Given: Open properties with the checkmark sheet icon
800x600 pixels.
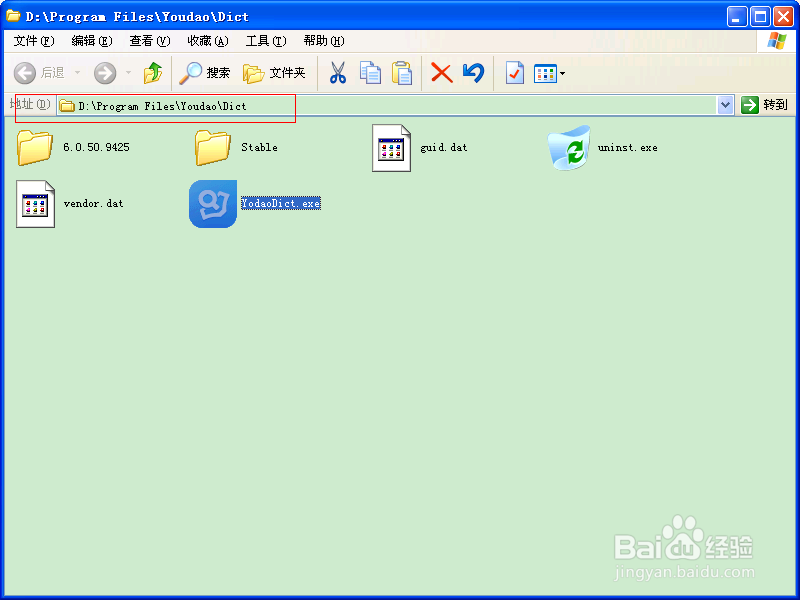Looking at the screenshot, I should 514,73.
